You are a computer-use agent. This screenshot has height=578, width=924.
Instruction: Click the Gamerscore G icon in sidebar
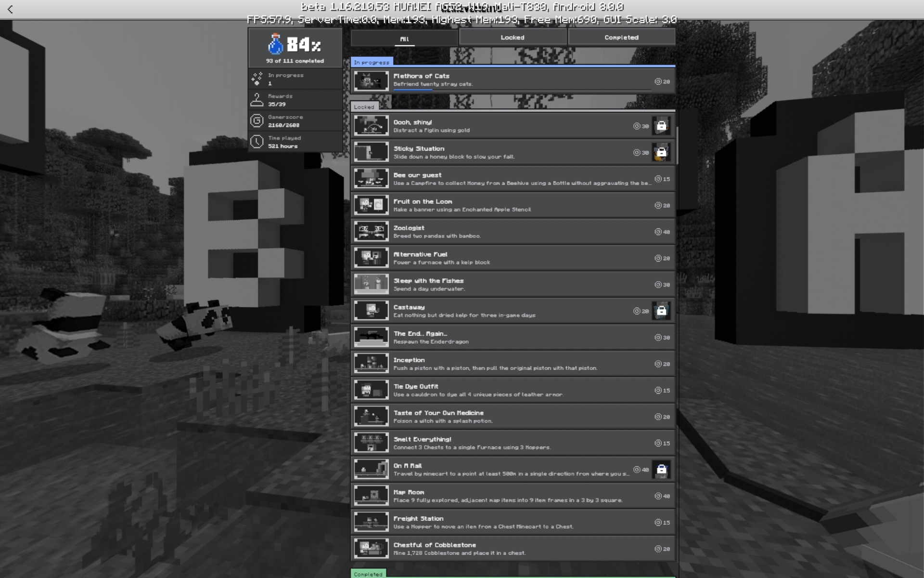tap(257, 120)
